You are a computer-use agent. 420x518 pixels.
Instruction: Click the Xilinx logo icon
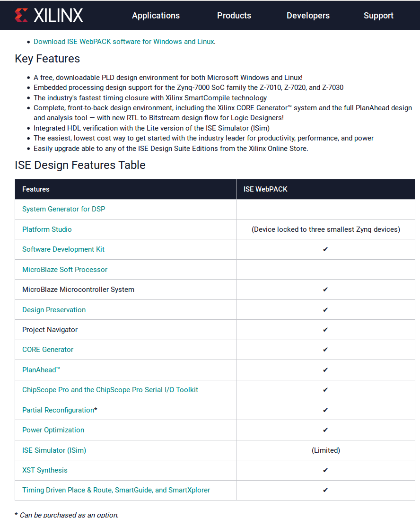point(21,15)
